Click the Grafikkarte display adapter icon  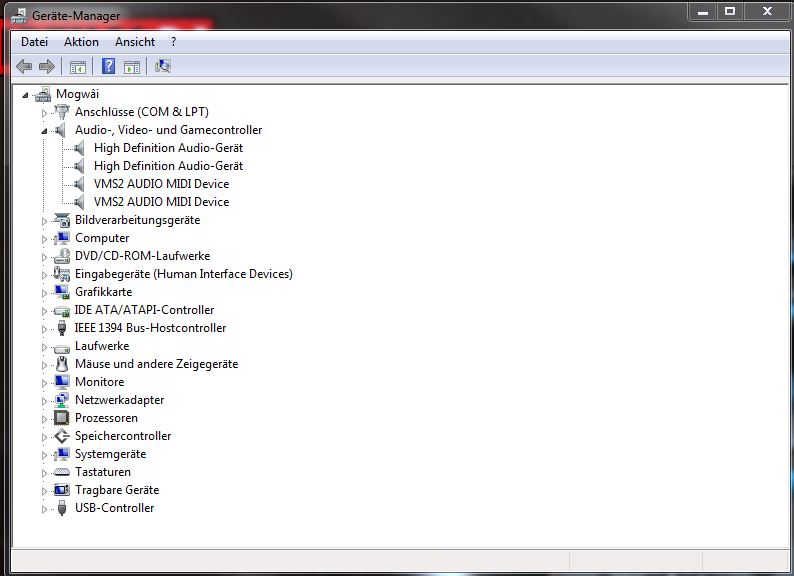click(x=62, y=292)
